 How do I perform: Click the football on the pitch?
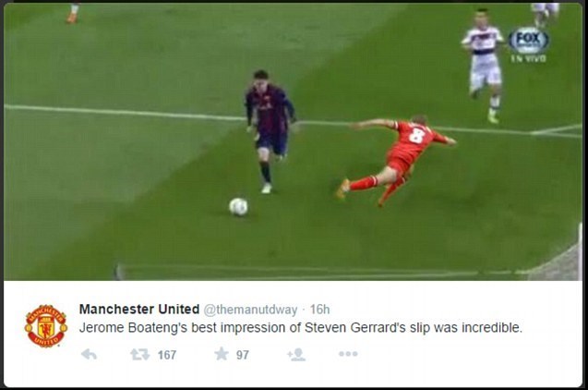click(238, 207)
